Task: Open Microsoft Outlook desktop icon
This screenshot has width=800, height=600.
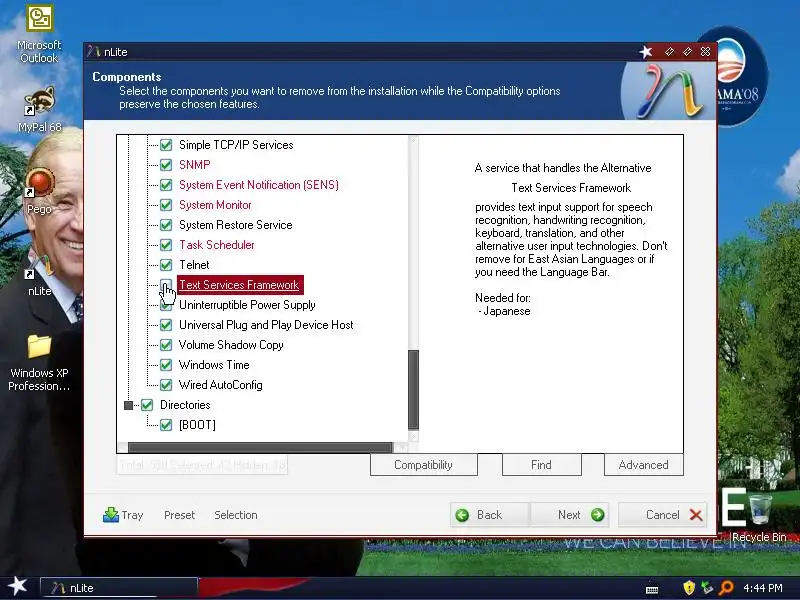Action: coord(39,34)
